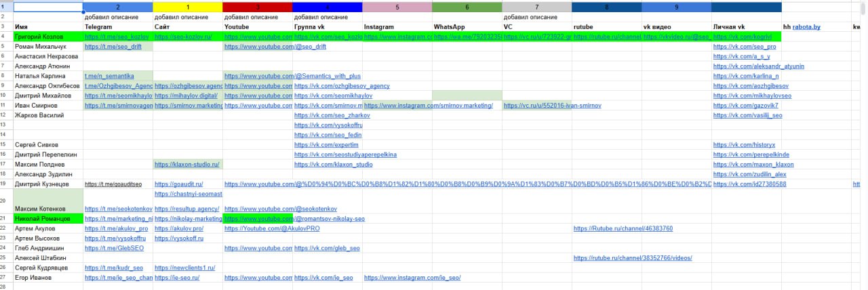Open the ie-seo.ru site link
The height and width of the screenshot is (290, 868).
pos(178,277)
